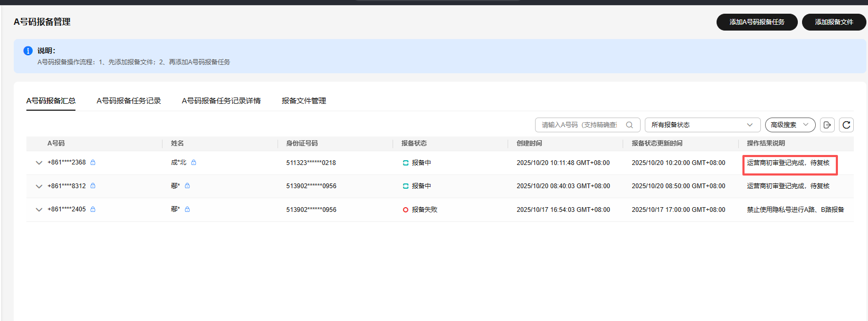Expand the row for +861****2405
868x321 pixels.
point(39,210)
